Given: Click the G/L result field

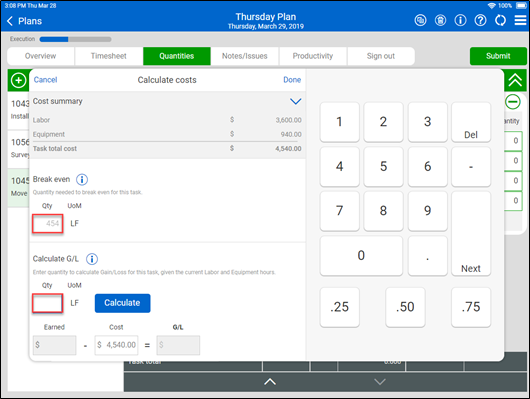Looking at the screenshot, I should [x=178, y=345].
